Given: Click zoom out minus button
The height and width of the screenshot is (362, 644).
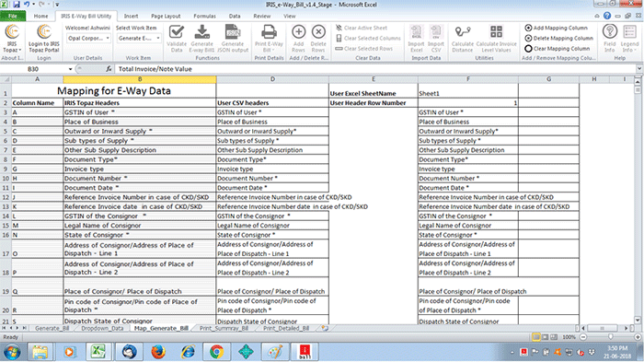Looking at the screenshot, I should click(583, 337).
